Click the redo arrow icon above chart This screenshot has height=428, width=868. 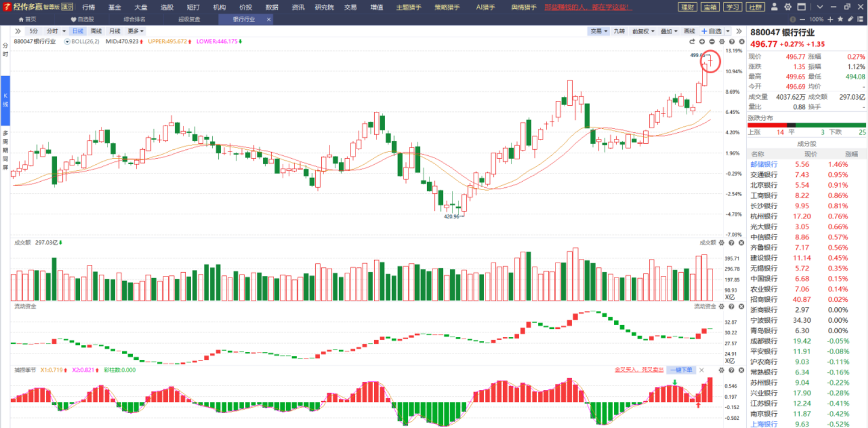coord(692,41)
